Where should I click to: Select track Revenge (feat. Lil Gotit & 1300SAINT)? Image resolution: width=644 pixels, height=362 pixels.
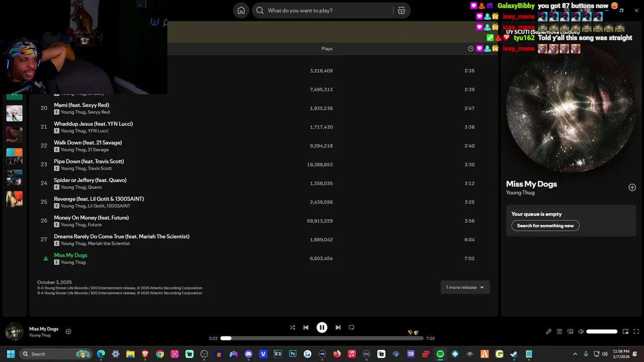coord(99,199)
